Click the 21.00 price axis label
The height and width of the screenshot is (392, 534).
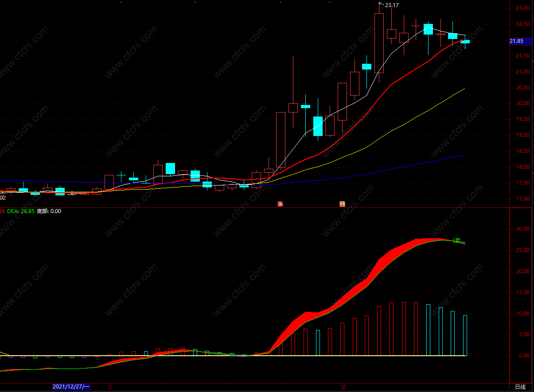point(523,72)
